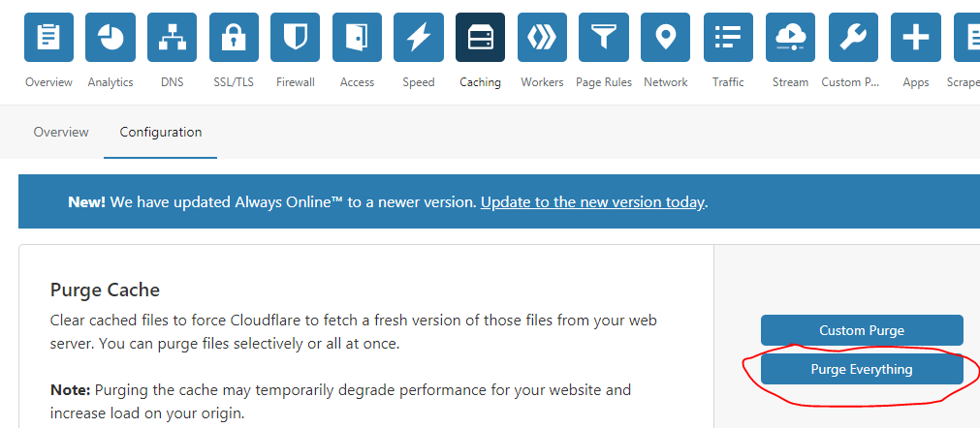Open the SSL/TLS padlock icon

[234, 38]
